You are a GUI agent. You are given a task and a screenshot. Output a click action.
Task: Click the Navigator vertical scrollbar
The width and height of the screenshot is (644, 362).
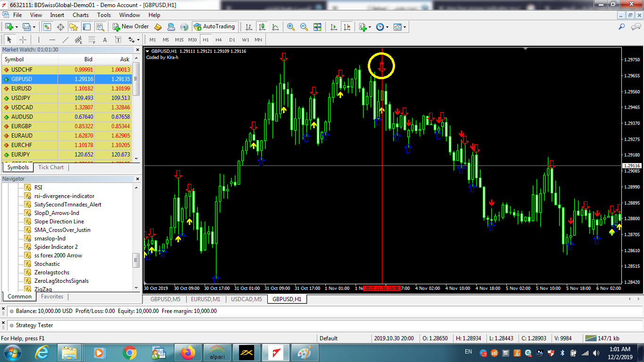click(137, 238)
